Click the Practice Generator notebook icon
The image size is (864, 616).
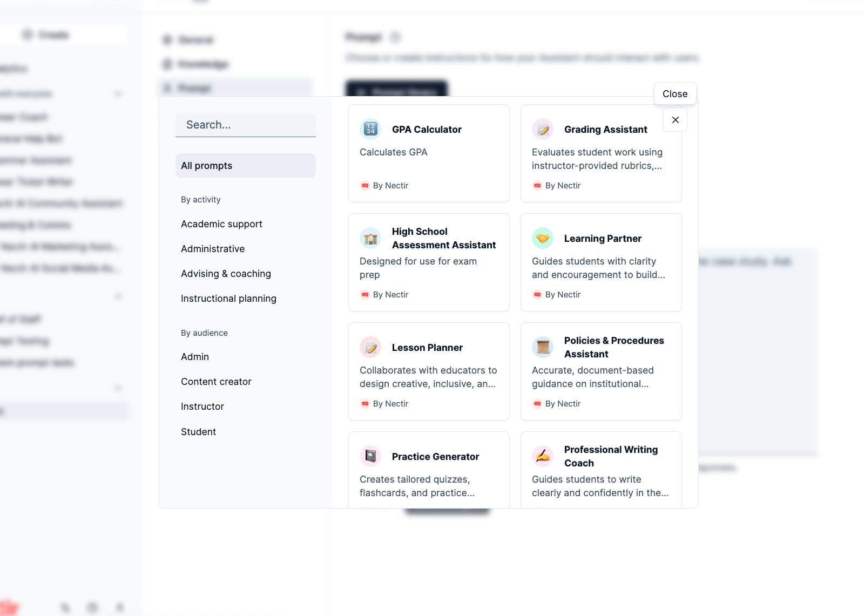click(x=370, y=456)
